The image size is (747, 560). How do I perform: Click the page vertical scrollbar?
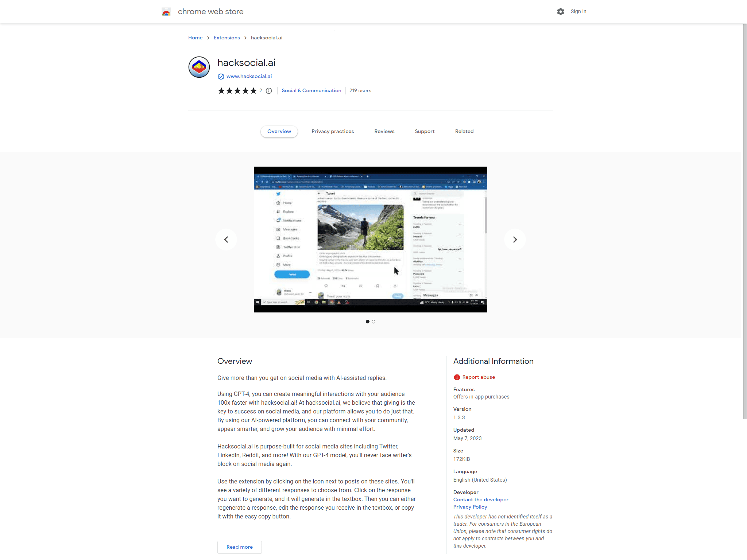pos(745,222)
